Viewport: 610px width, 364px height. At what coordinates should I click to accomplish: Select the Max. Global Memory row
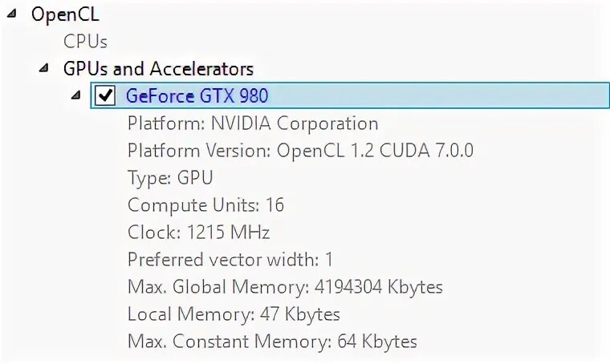tap(285, 287)
